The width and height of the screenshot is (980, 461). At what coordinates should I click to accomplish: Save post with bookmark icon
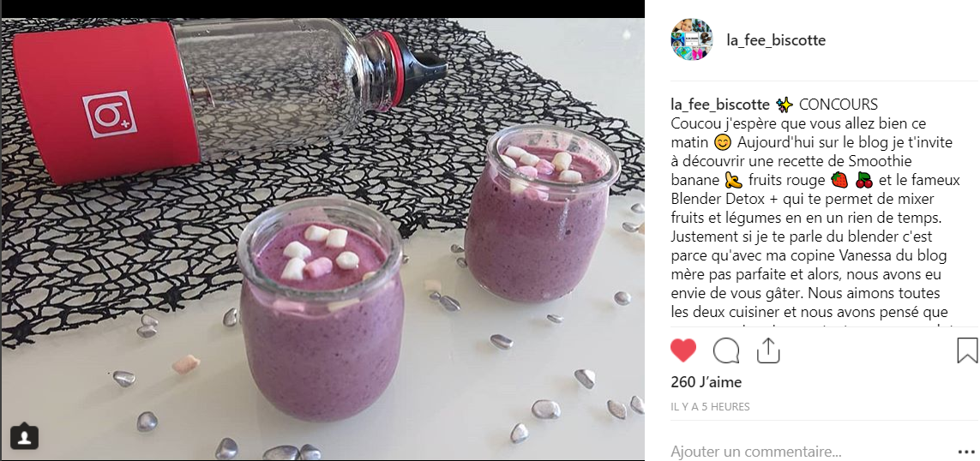967,350
